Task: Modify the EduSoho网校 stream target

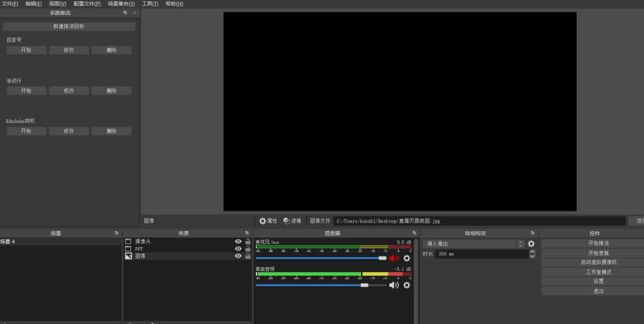Action: (69, 131)
